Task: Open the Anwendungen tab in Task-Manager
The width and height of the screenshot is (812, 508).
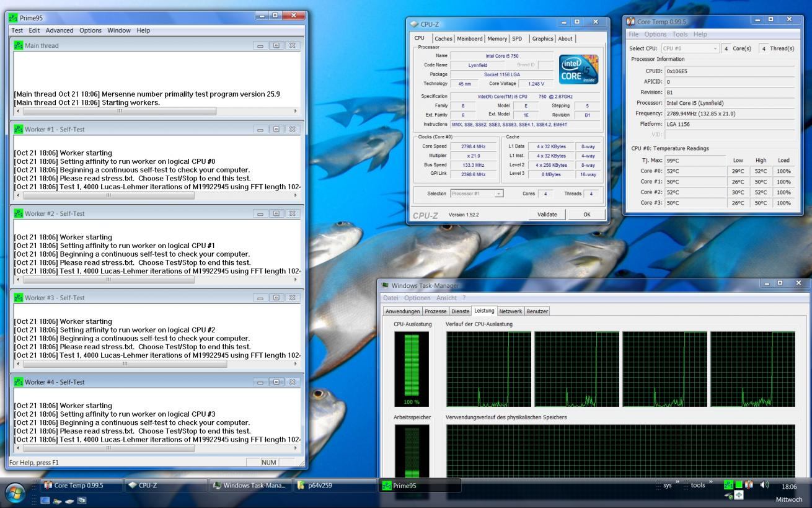Action: point(403,311)
